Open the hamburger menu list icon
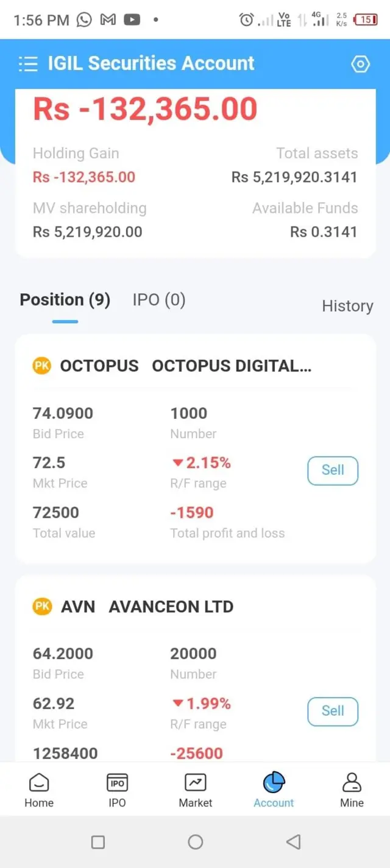The image size is (390, 868). point(28,64)
